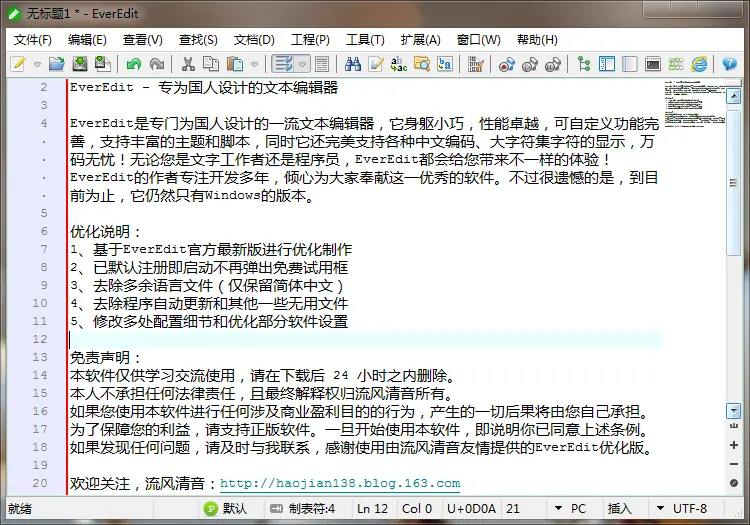
Task: Toggle the word wrap toolbar button
Action: [x=284, y=64]
